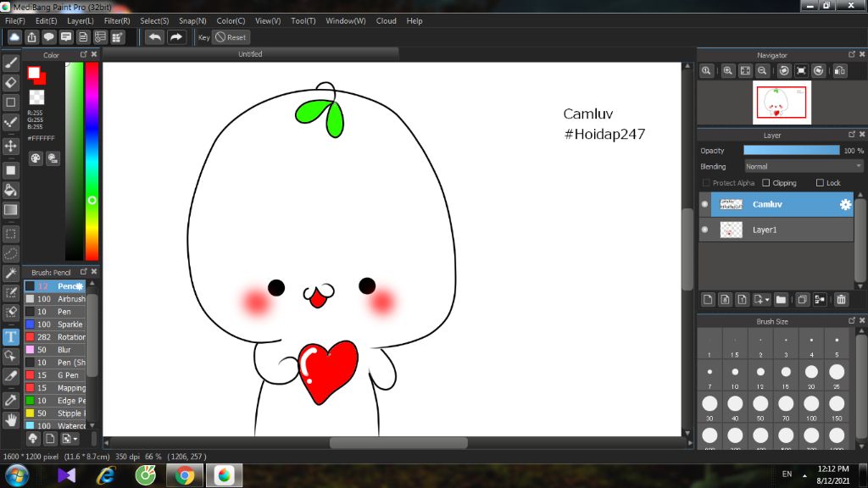Viewport: 868px width, 488px height.
Task: Enable the layer Lock checkbox
Action: coord(820,183)
